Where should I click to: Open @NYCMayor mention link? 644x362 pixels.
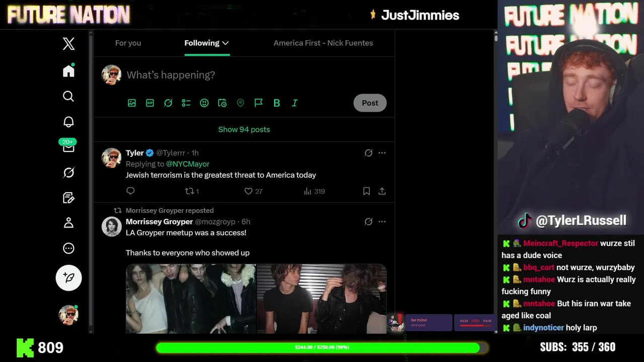(188, 164)
